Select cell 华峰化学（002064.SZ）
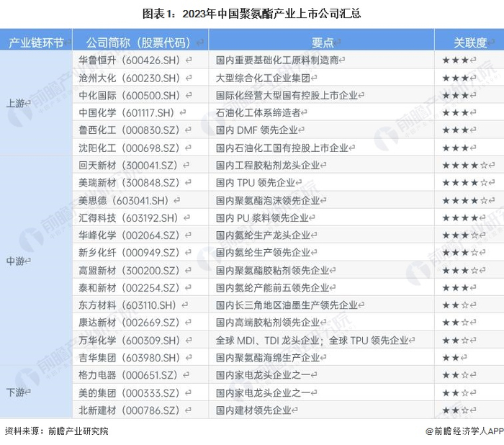The width and height of the screenshot is (504, 445). click(140, 235)
